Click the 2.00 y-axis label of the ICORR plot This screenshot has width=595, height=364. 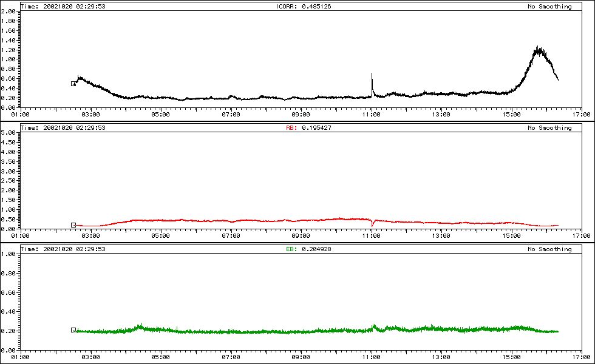tap(8, 12)
